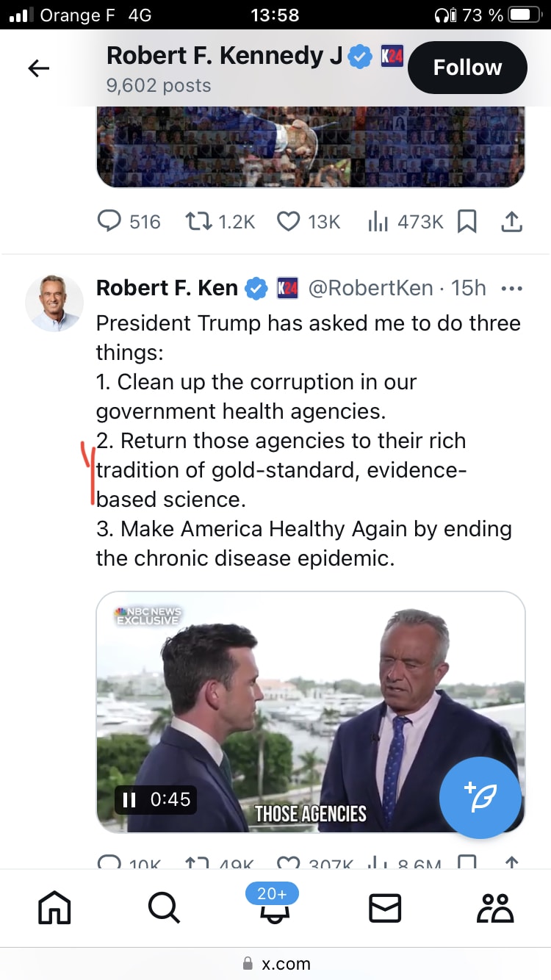
Task: Open the Communities tab
Action: tap(495, 908)
